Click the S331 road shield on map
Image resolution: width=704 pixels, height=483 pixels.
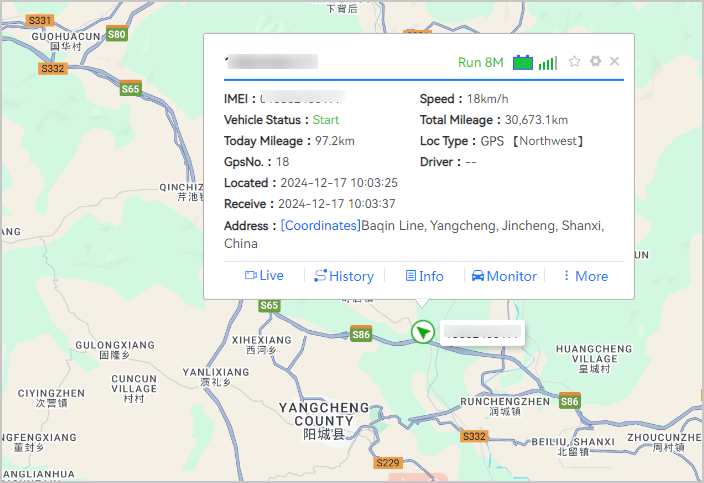tap(40, 20)
